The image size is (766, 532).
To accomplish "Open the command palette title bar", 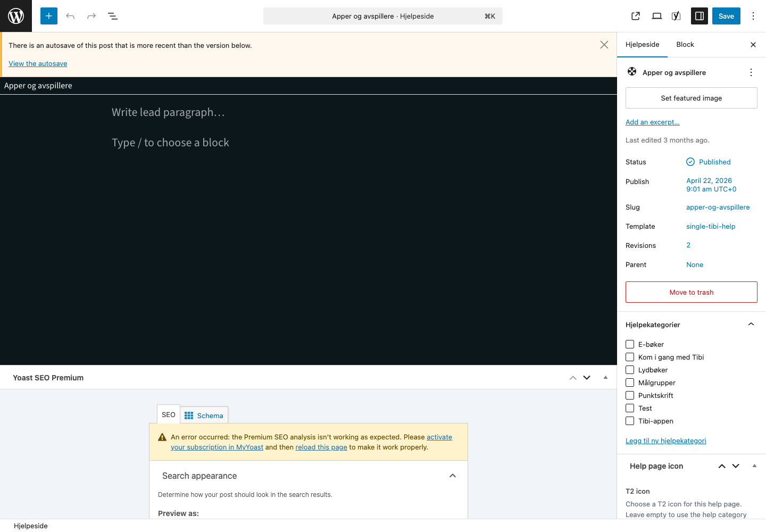I will (383, 16).
